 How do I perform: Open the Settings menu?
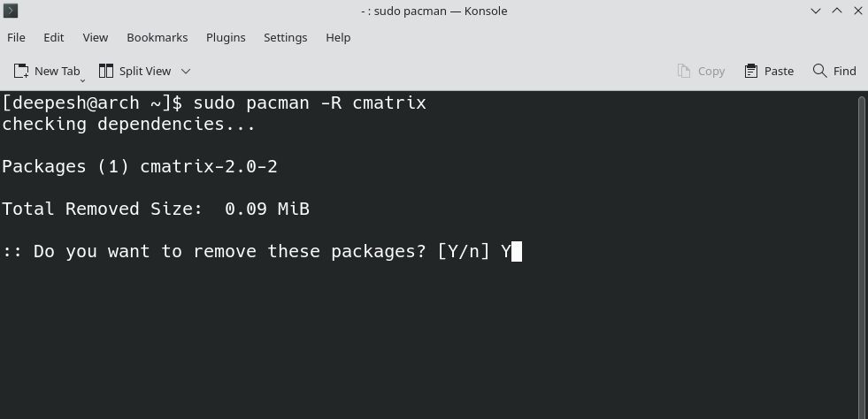[x=285, y=37]
